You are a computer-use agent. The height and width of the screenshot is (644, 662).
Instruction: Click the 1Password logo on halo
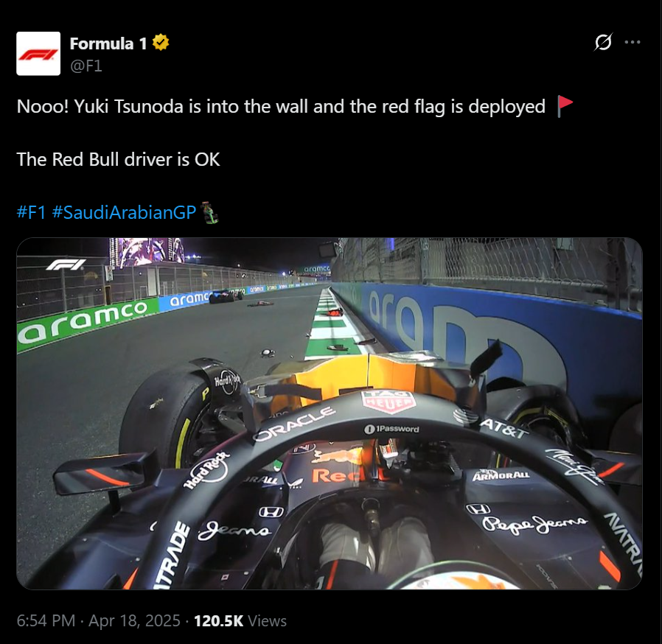[x=391, y=429]
